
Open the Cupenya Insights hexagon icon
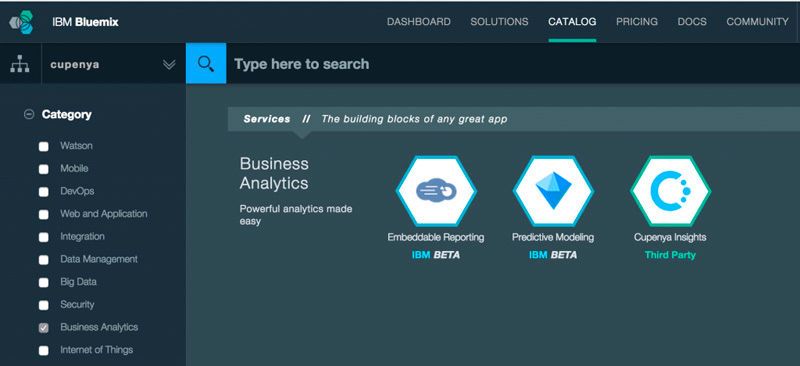(x=670, y=191)
